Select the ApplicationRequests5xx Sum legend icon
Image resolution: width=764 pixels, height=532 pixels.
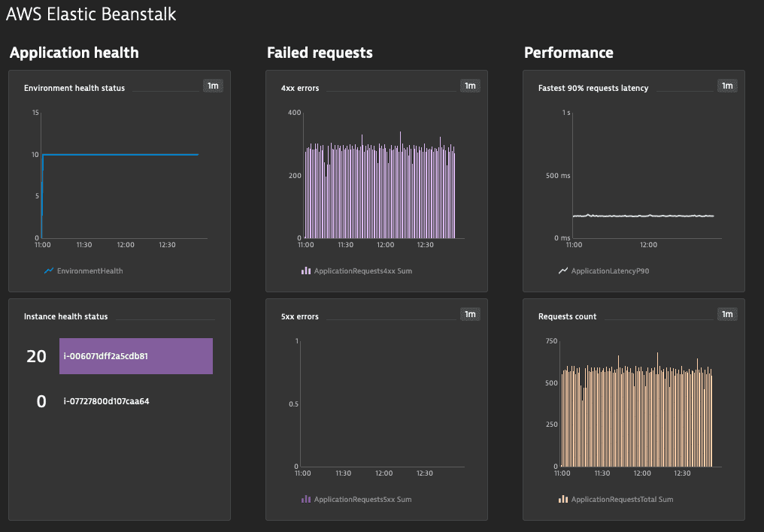click(307, 499)
